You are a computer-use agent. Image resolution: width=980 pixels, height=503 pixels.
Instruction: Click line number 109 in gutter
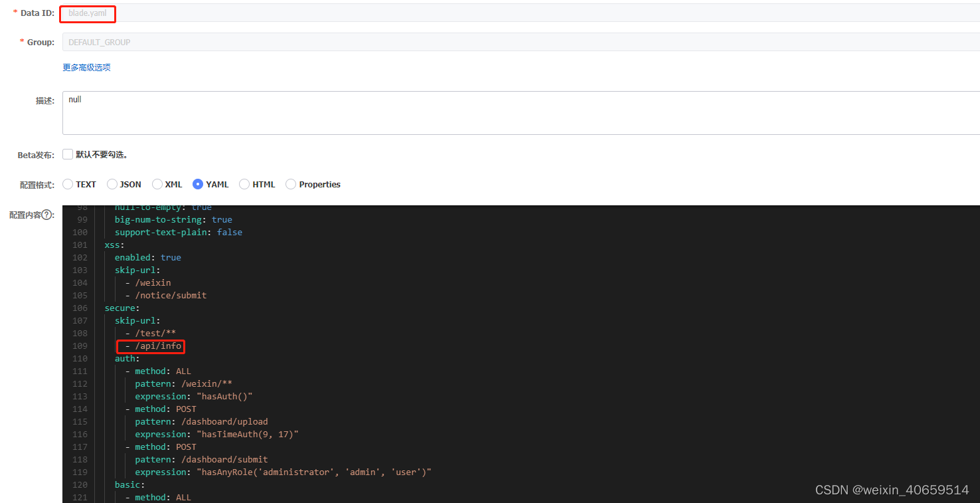pyautogui.click(x=80, y=346)
